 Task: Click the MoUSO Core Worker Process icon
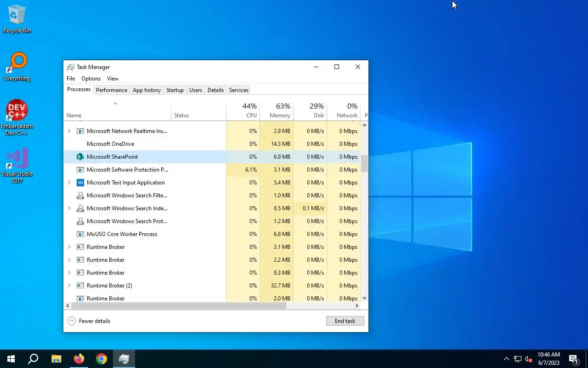[80, 234]
